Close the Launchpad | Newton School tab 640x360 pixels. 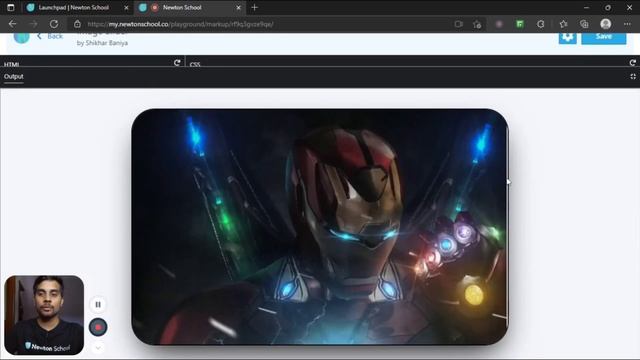tap(126, 7)
